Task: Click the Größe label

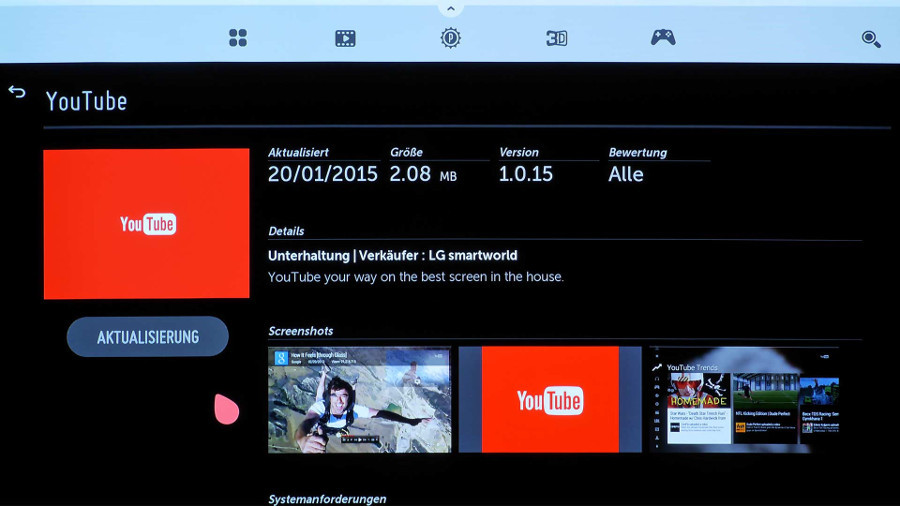Action: (x=406, y=152)
